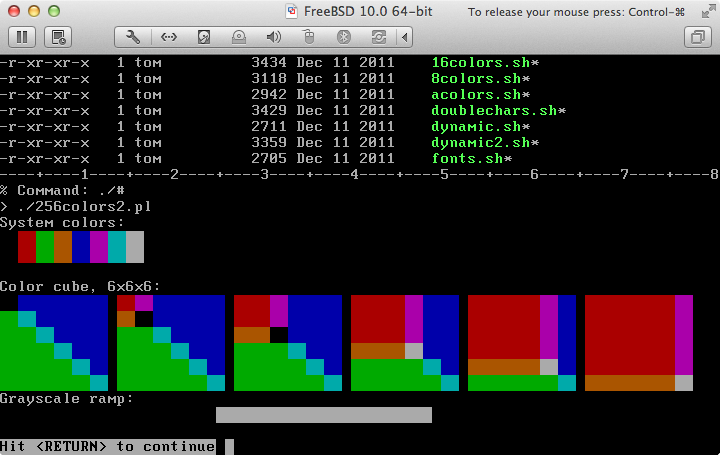This screenshot has height=455, width=720.
Task: Click the gray grayscale ramp bar
Action: tap(323, 415)
